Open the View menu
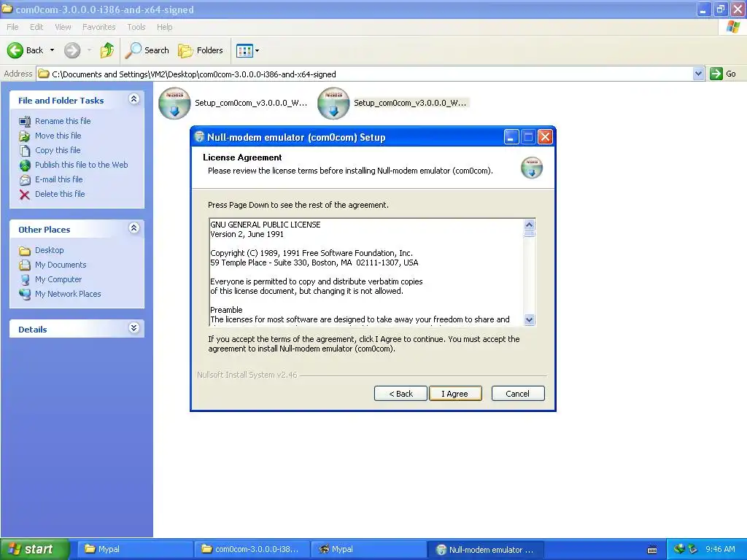 63,27
